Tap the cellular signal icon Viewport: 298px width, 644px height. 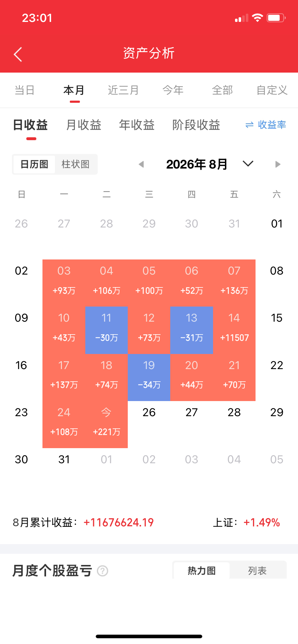click(x=241, y=18)
